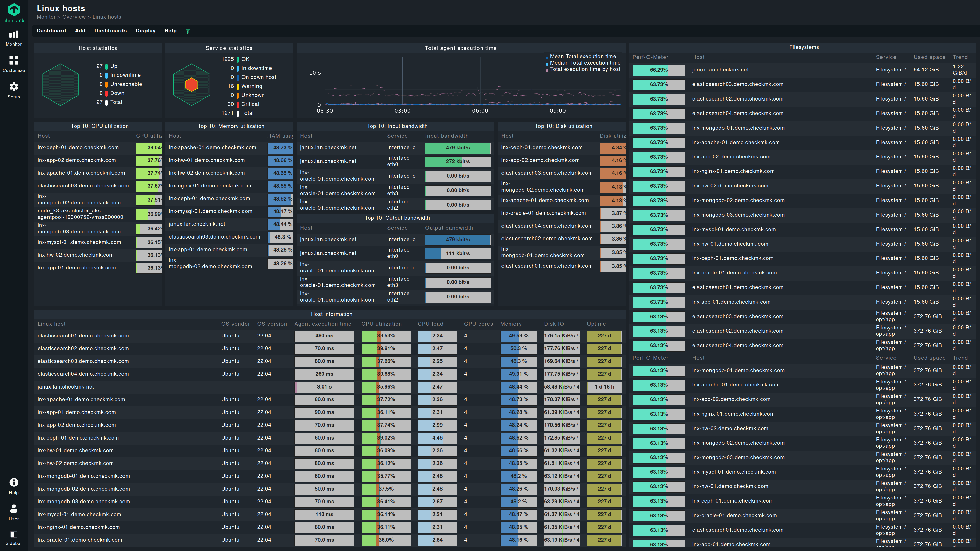
Task: Open the Monitor menu in sidebar
Action: pyautogui.click(x=14, y=39)
